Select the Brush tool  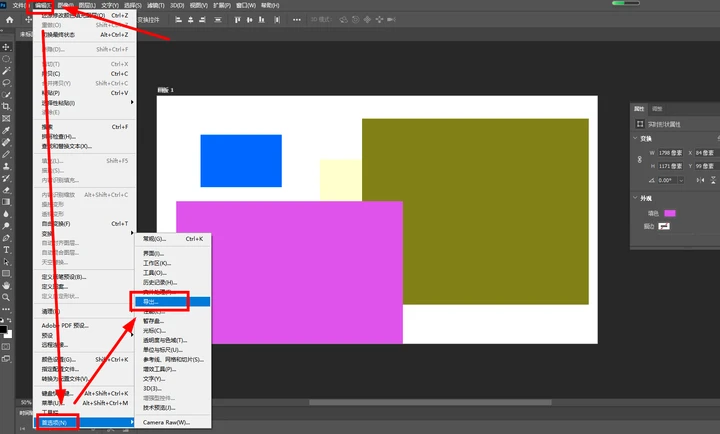tap(6, 154)
